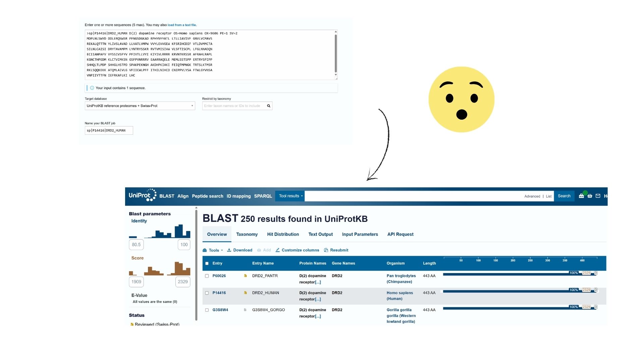
Task: Open Align in the UniProt header
Action: (183, 196)
